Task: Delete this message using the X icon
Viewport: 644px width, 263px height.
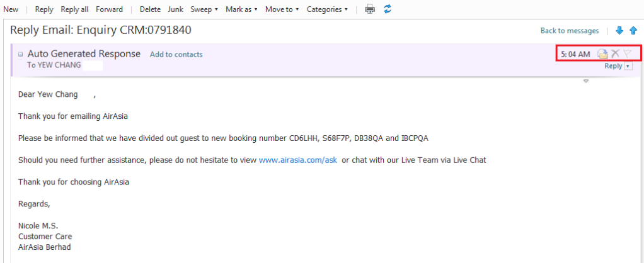Action: (x=615, y=54)
